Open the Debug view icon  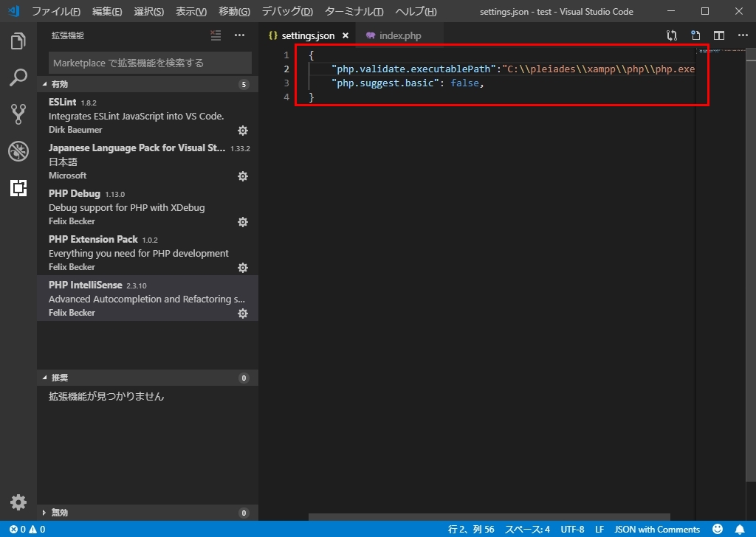[x=18, y=151]
